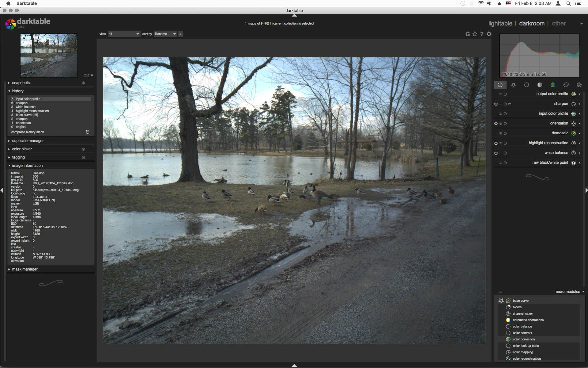Disable the sharpen module
This screenshot has height=368, width=588.
(x=496, y=104)
